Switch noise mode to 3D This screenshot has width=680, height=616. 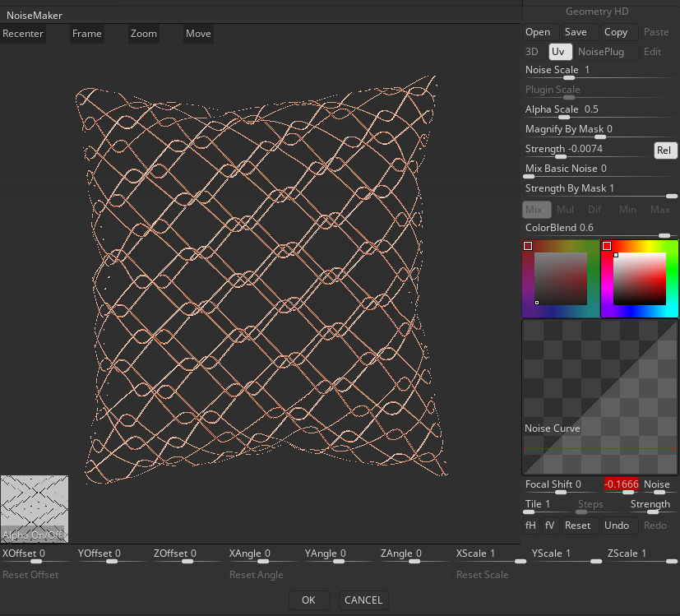532,52
